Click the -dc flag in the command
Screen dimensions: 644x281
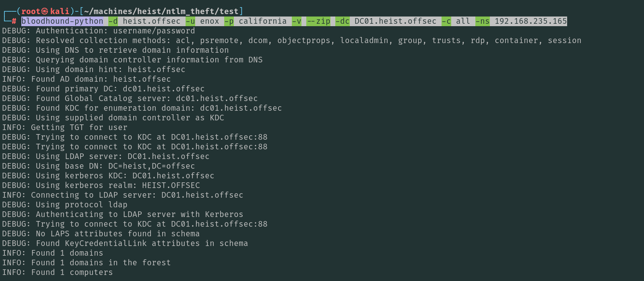pyautogui.click(x=343, y=21)
